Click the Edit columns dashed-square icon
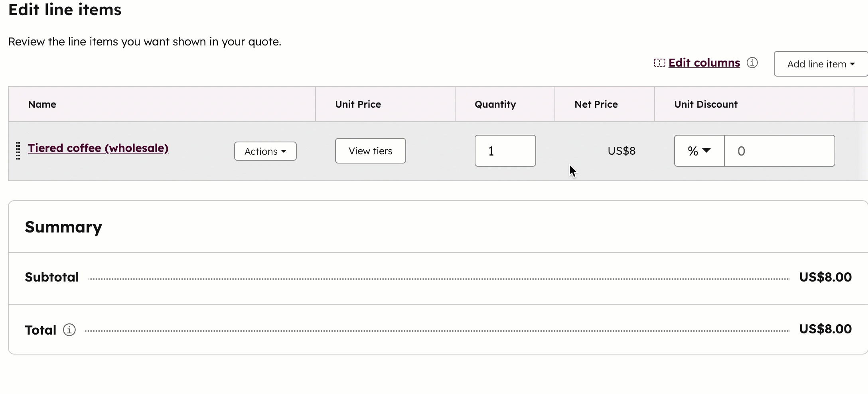868x394 pixels. [x=660, y=63]
